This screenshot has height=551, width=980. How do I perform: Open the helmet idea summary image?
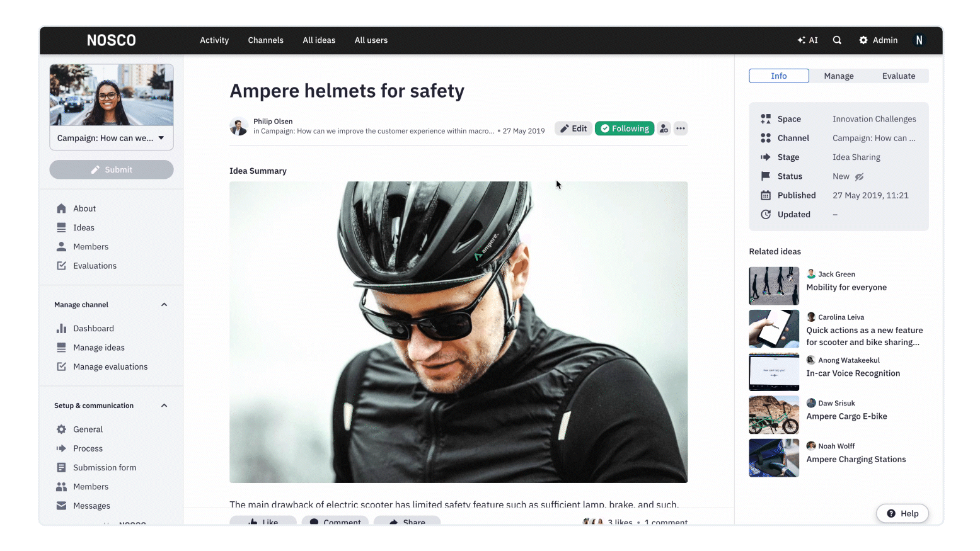pos(459,332)
